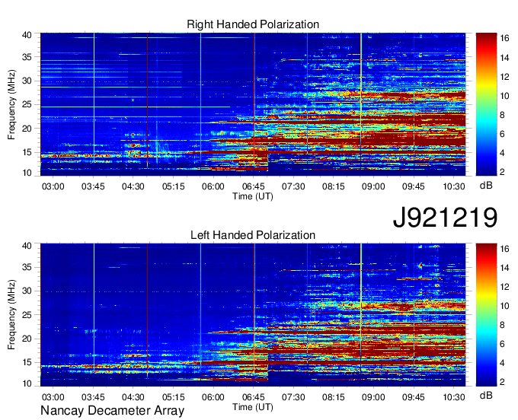This screenshot has height=420, width=518.
Task: Click the 10 dB tick on Right Handed colorbar
Action: (504, 96)
